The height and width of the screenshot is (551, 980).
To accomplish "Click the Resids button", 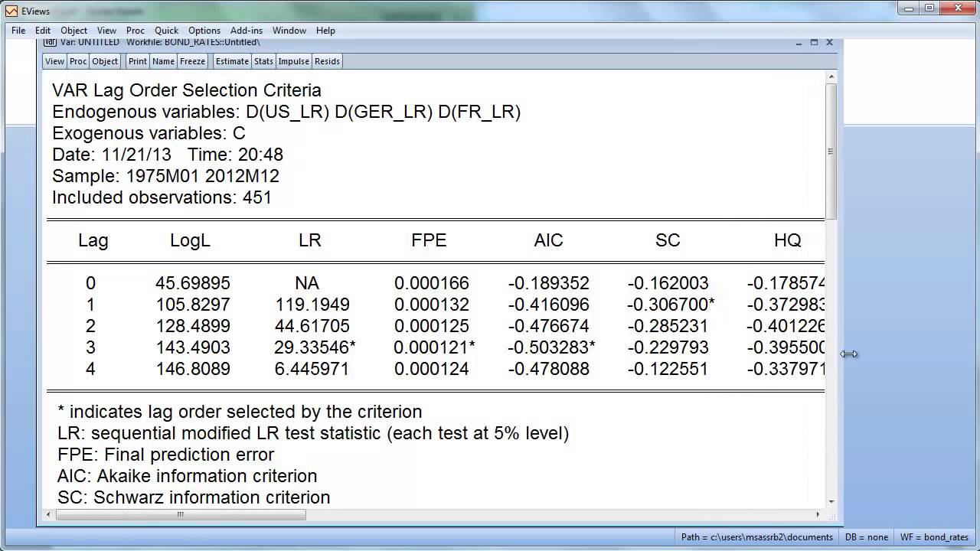I will point(327,61).
